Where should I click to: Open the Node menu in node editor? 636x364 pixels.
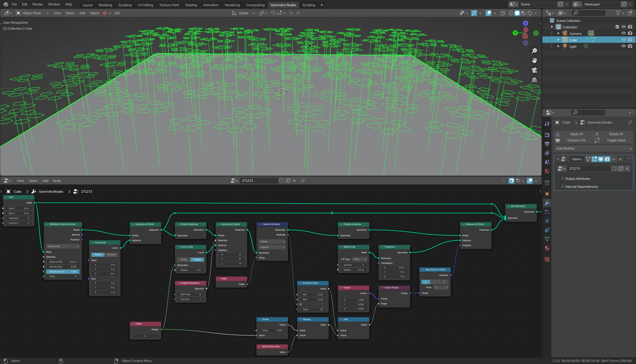coord(57,181)
